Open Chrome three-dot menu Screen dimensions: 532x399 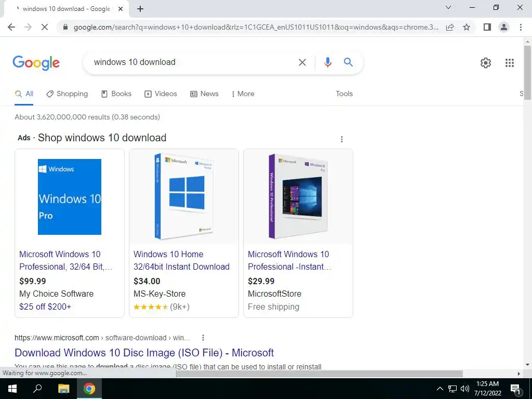(x=521, y=27)
